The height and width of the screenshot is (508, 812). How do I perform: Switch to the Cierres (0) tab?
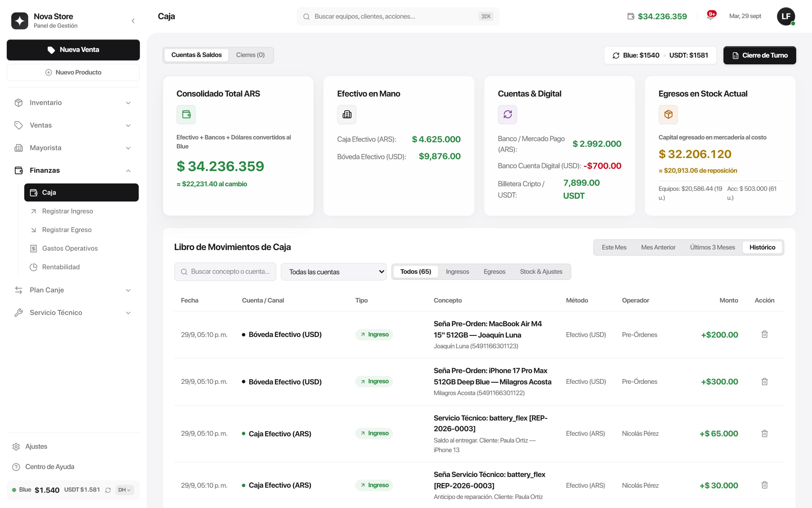pyautogui.click(x=250, y=55)
